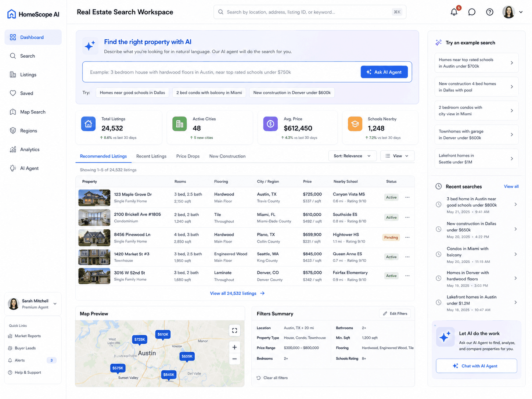Try 'New construction in Denver under $600k' suggestion
Viewport: 532px width, 399px height.
292,93
